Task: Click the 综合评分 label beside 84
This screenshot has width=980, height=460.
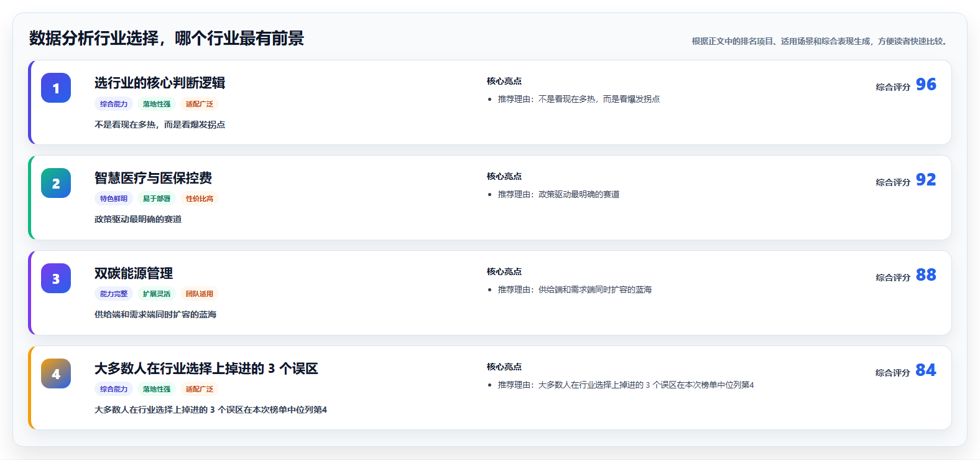Action: (x=893, y=373)
